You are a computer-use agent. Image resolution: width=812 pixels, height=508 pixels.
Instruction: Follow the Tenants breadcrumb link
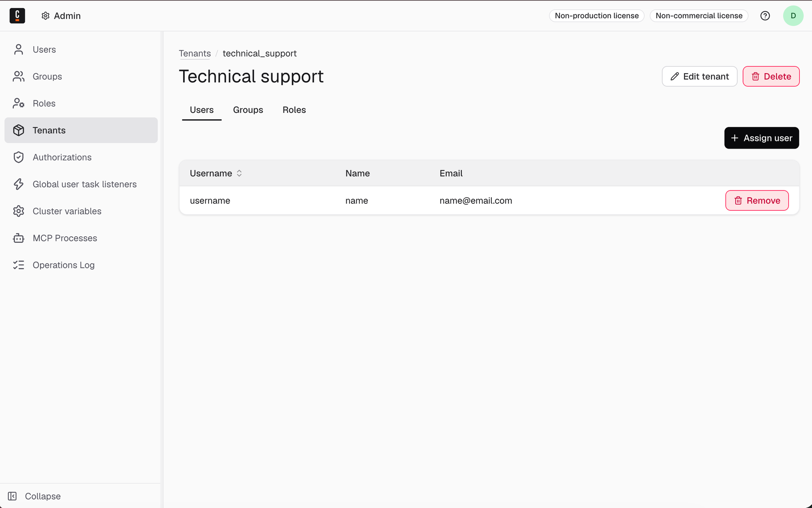[195, 54]
